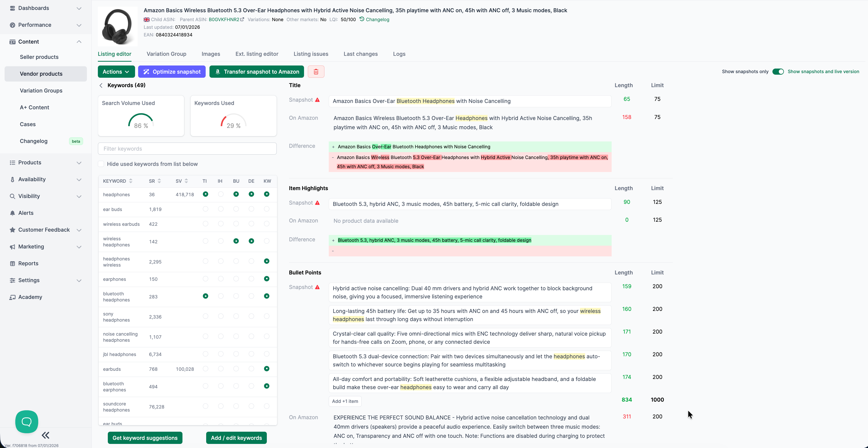The height and width of the screenshot is (448, 868).
Task: Collapse the Content menu chevron
Action: click(x=79, y=42)
